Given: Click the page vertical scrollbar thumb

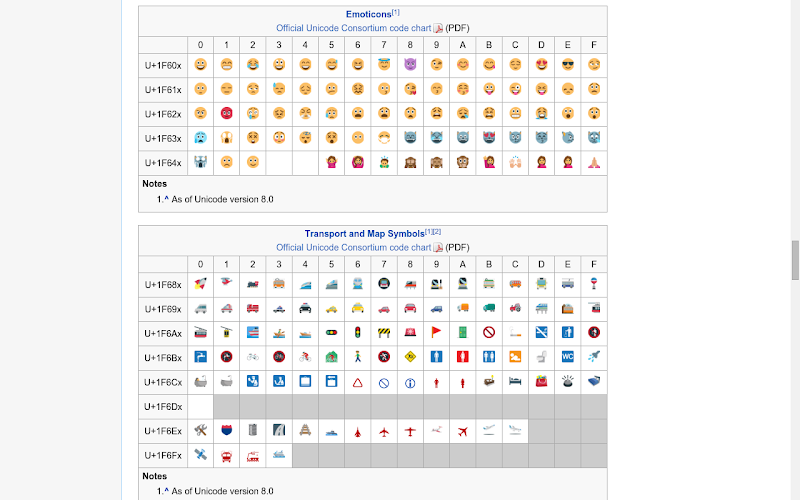Looking at the screenshot, I should click(x=795, y=260).
